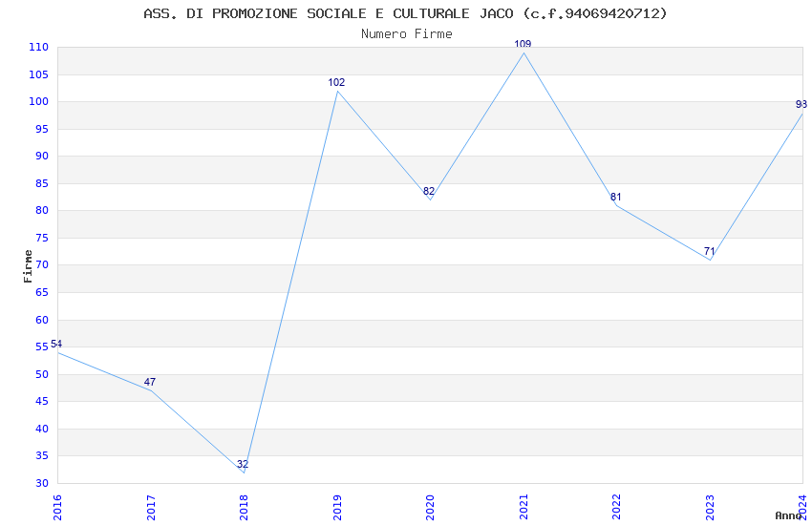
Task: Click y-axis value 100
Action: click(x=38, y=102)
